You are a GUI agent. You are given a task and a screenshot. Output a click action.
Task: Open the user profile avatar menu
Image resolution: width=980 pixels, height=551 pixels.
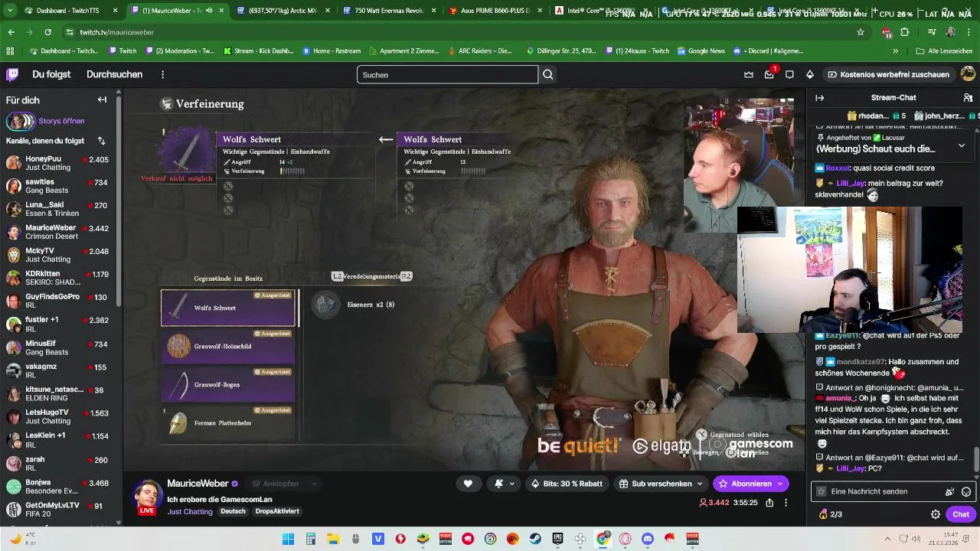pos(968,74)
